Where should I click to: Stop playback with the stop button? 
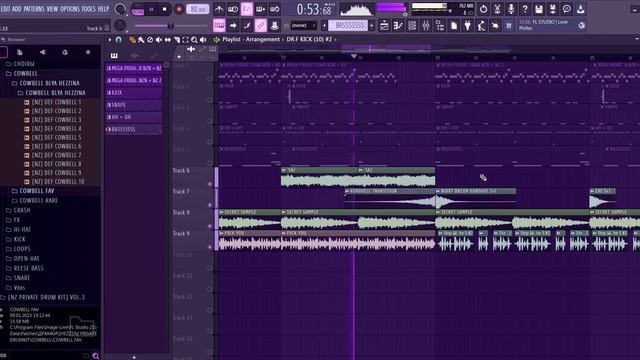point(165,9)
